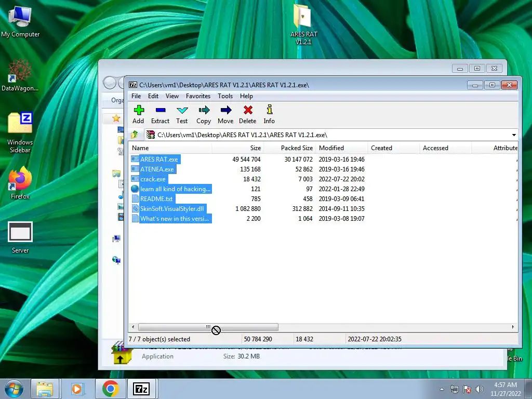Select SkinSoft.VisualStyler.dll file
Viewport: 532px width, 399px height.
pyautogui.click(x=172, y=209)
